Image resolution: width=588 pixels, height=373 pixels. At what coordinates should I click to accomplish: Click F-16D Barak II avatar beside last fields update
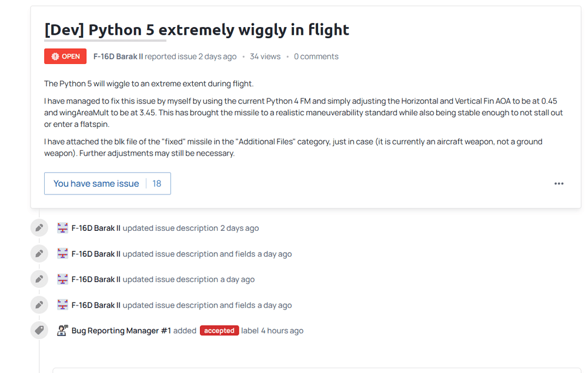click(62, 305)
